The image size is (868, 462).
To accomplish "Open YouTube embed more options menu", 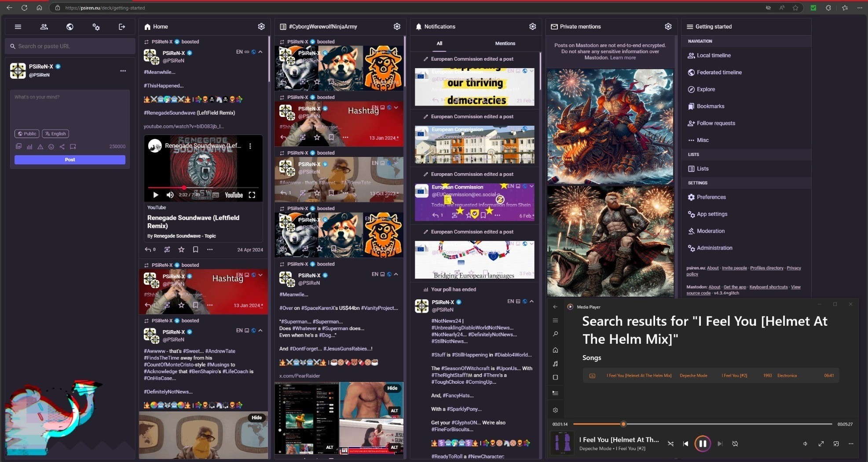I will click(250, 146).
